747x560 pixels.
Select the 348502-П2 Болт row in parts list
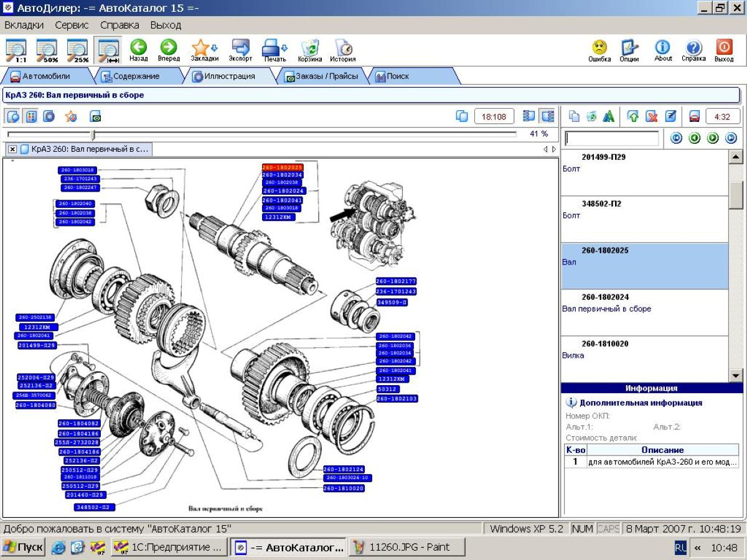pyautogui.click(x=644, y=220)
